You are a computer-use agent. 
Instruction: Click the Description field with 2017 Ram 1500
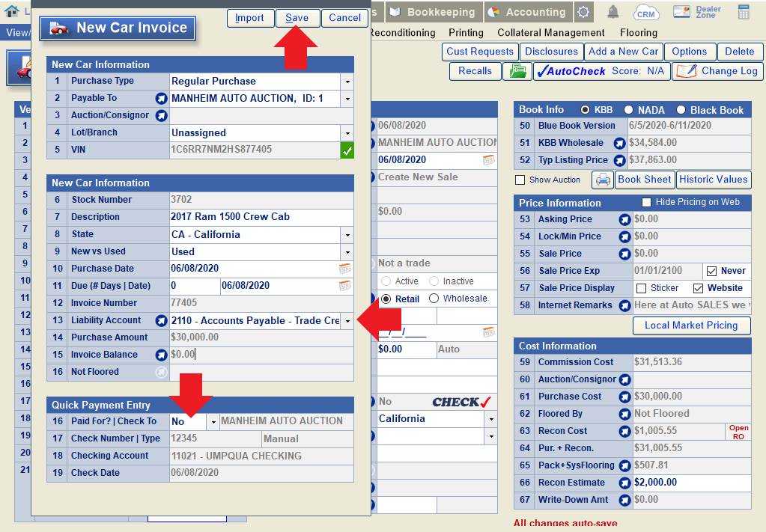(261, 217)
